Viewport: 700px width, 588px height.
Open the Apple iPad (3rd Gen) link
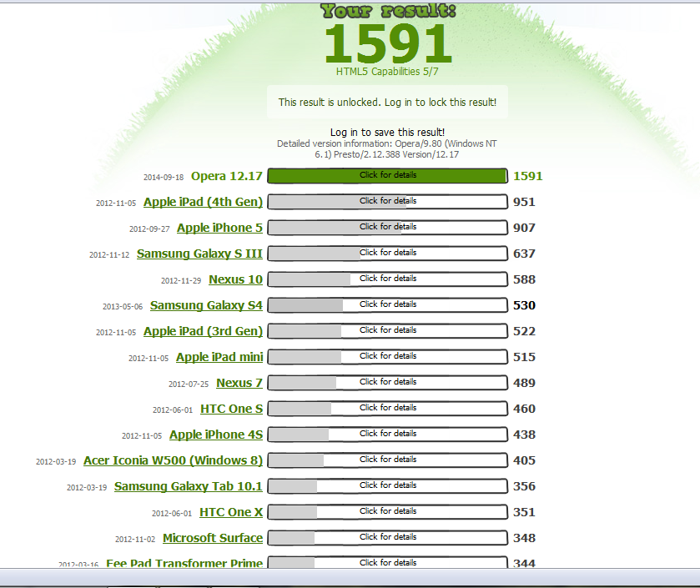[x=203, y=331]
